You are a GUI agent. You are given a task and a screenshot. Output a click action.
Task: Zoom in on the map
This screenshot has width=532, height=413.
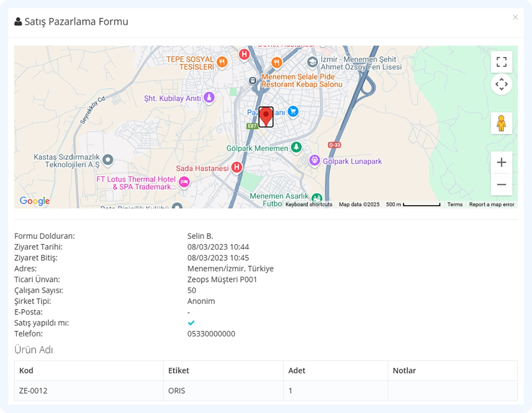tap(501, 162)
